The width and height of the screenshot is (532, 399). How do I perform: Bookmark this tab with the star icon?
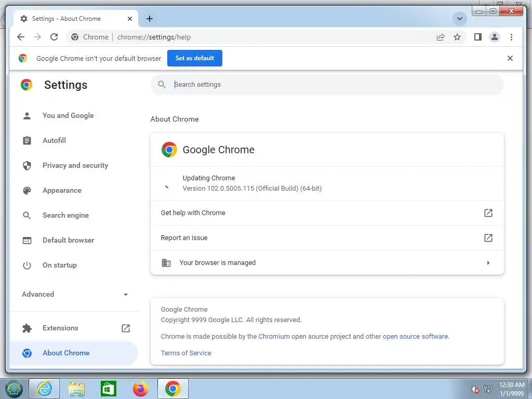(x=457, y=37)
